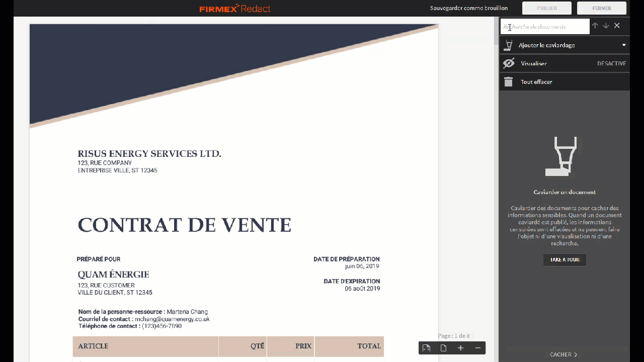Click RISUS ENERGY SERVICES LTD. text
This screenshot has width=644, height=362.
point(149,154)
